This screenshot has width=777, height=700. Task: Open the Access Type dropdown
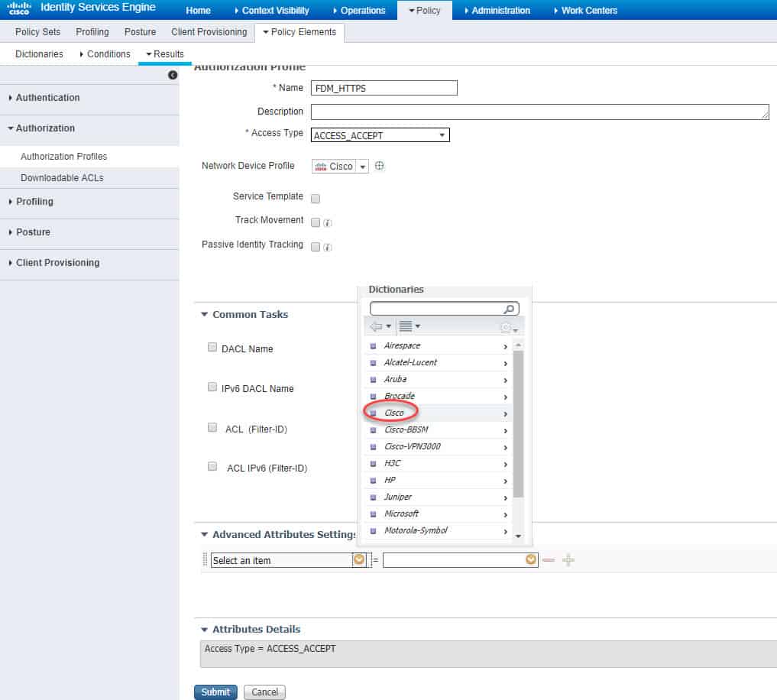click(x=380, y=135)
